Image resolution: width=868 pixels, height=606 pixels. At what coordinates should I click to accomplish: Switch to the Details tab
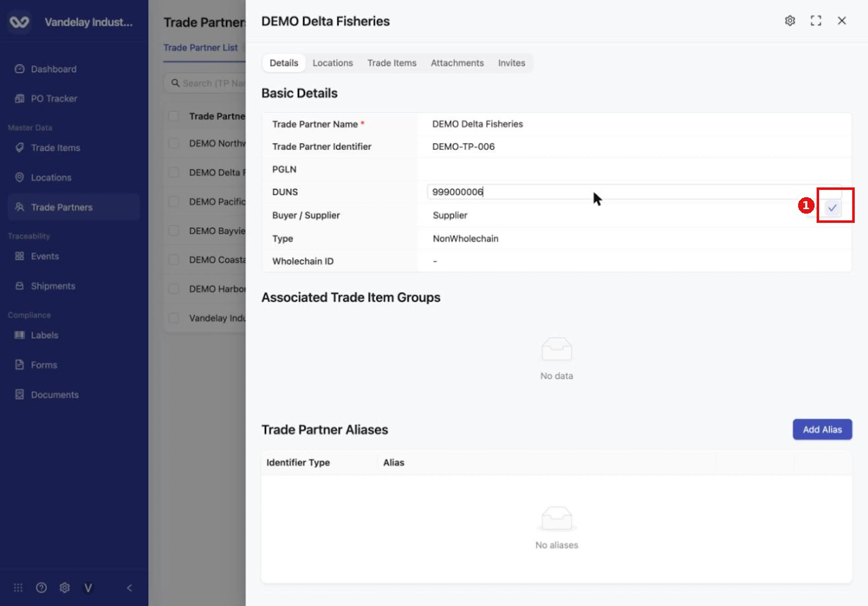[284, 63]
